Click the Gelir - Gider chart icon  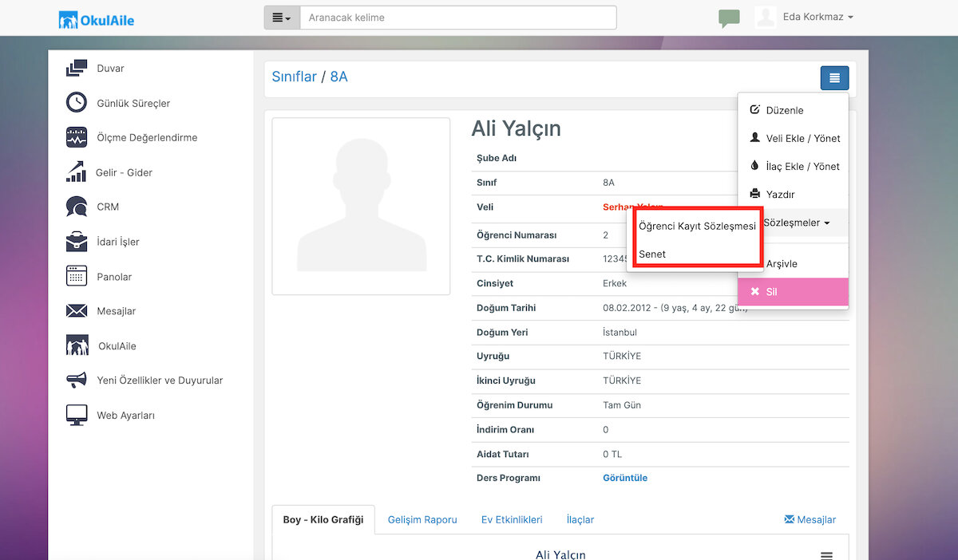[x=77, y=172]
